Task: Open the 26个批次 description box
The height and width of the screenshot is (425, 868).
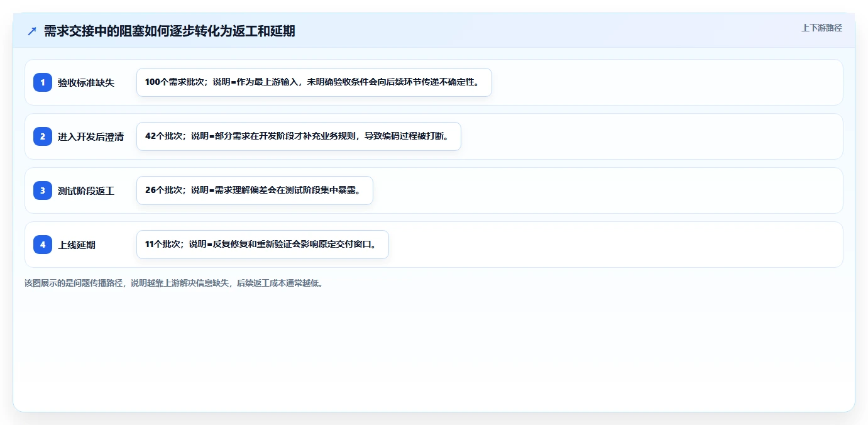Action: tap(255, 190)
